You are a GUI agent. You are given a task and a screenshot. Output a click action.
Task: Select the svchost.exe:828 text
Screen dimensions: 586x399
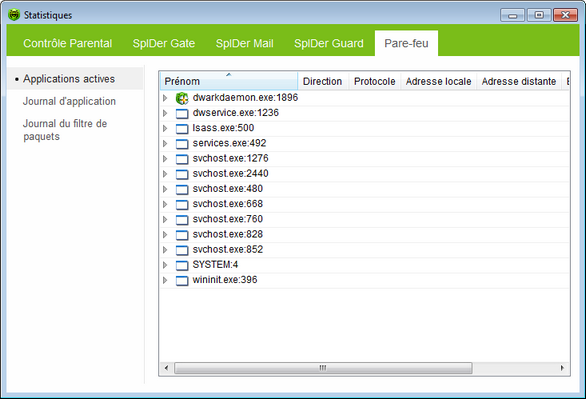pos(228,234)
